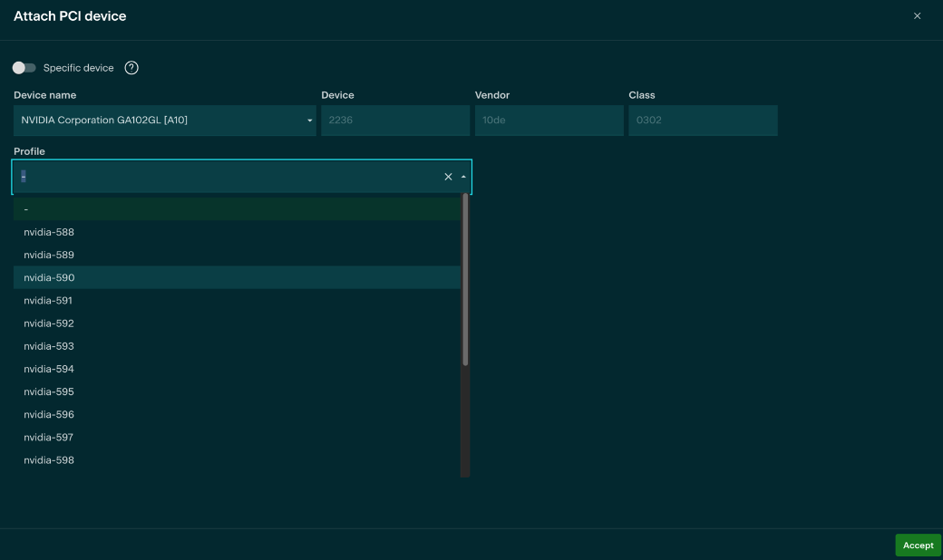Close the Attach PCI device dialog
Viewport: 943px width, 560px height.
pyautogui.click(x=917, y=16)
